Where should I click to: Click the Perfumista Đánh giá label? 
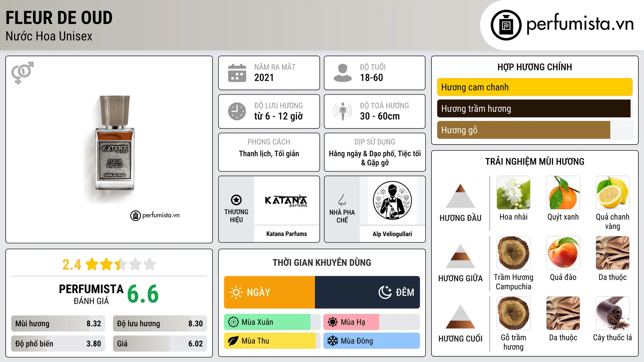(x=91, y=294)
